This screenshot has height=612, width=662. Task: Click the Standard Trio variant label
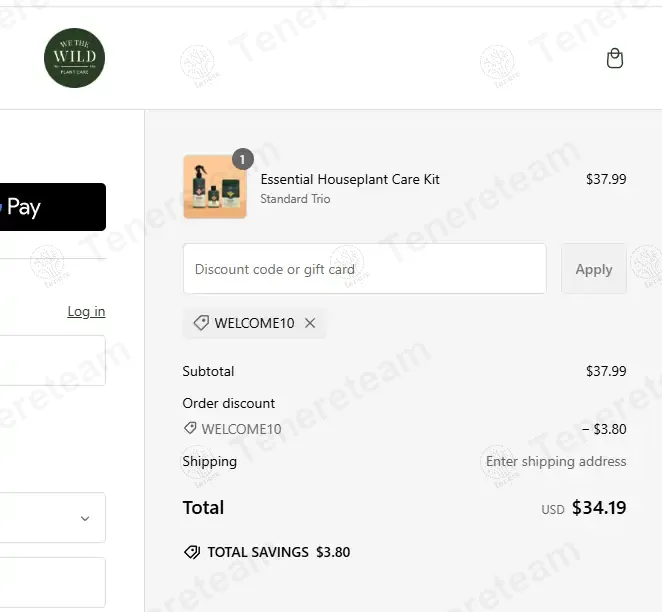coord(295,199)
